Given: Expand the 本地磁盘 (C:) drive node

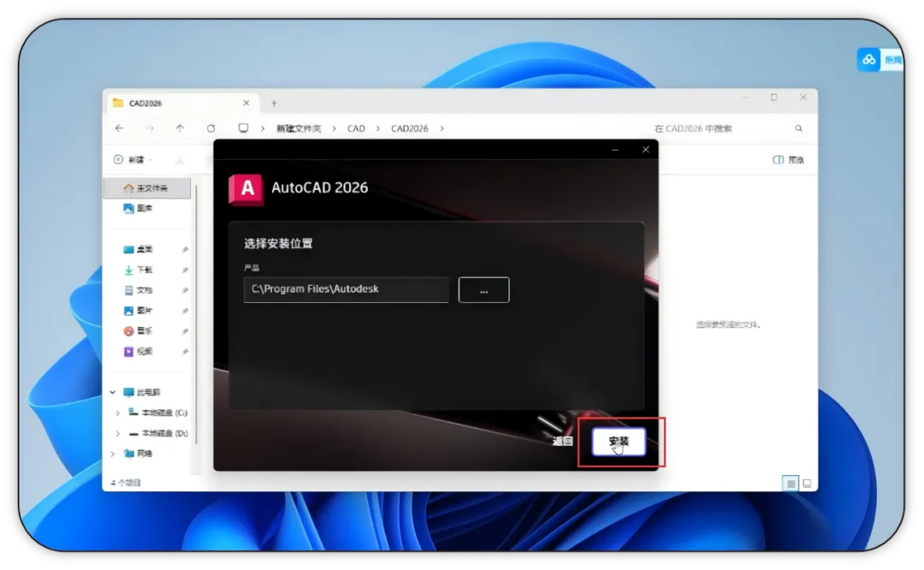Looking at the screenshot, I should [x=117, y=413].
